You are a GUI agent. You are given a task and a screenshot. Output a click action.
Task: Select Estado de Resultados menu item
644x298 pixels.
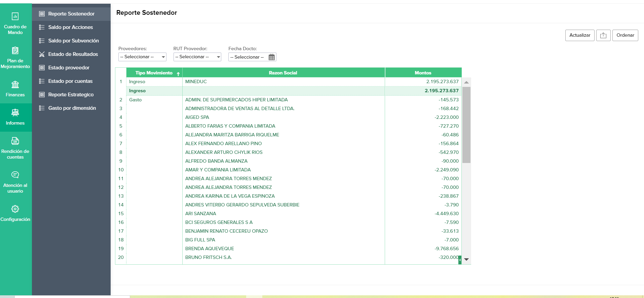(x=73, y=54)
